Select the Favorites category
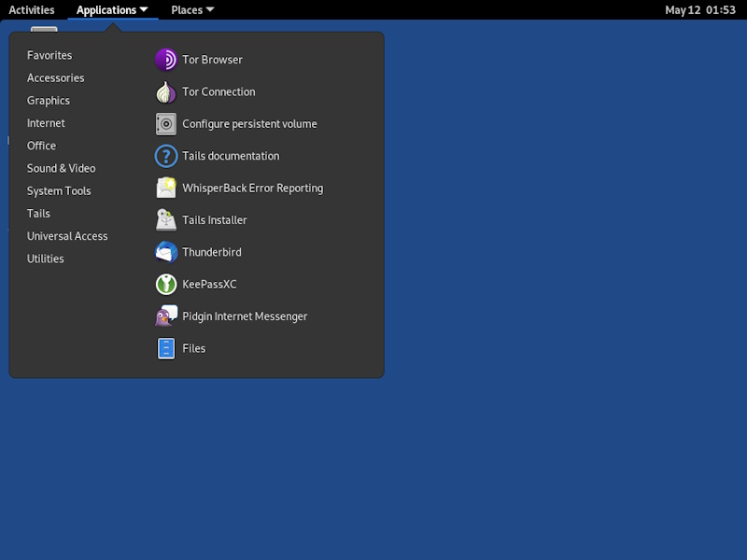The image size is (747, 560). pyautogui.click(x=49, y=55)
